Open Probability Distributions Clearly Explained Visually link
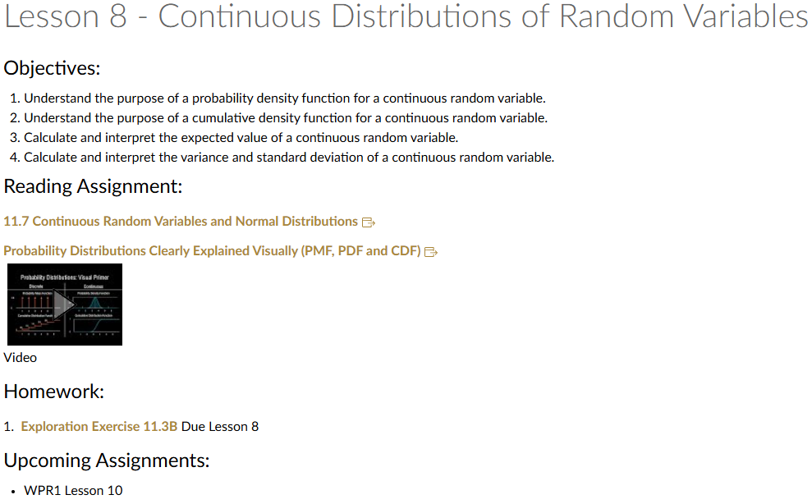This screenshot has height=504, width=812. [212, 251]
